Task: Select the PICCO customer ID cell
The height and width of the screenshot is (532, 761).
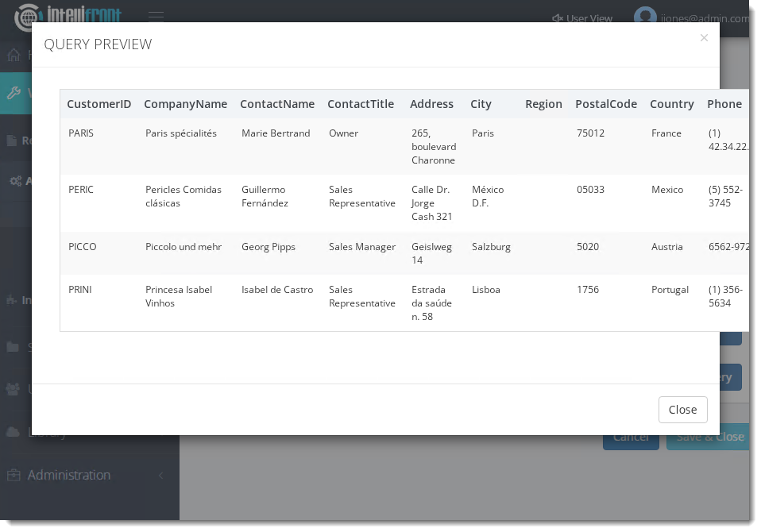Action: [83, 247]
